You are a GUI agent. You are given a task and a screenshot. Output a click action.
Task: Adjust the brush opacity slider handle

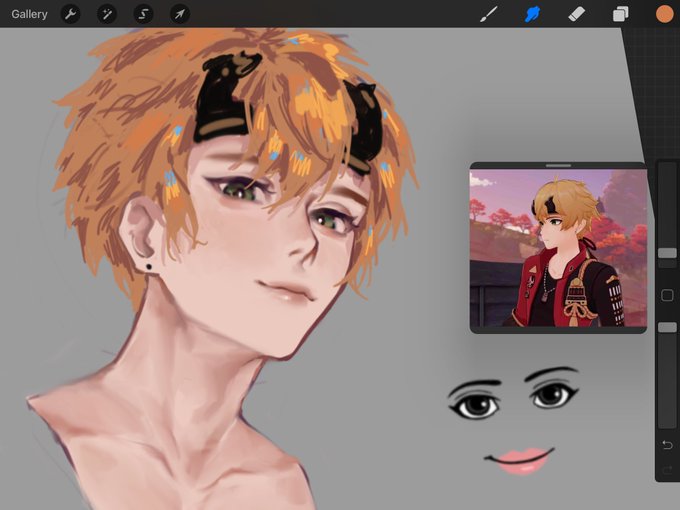[667, 327]
